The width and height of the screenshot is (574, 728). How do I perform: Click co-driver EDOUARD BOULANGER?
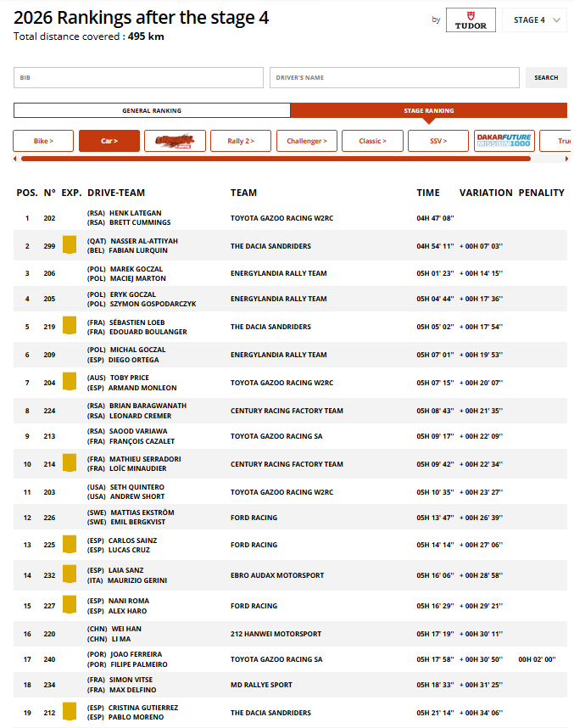coord(148,332)
